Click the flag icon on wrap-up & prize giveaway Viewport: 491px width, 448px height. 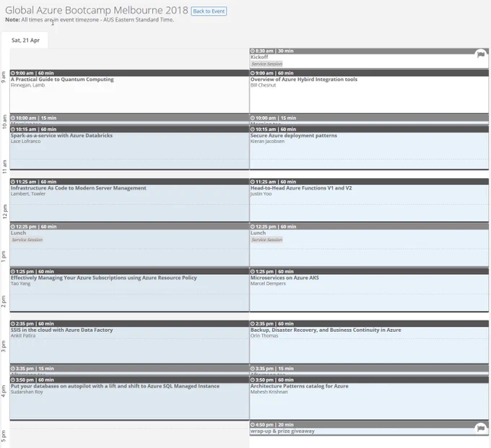[x=481, y=428]
